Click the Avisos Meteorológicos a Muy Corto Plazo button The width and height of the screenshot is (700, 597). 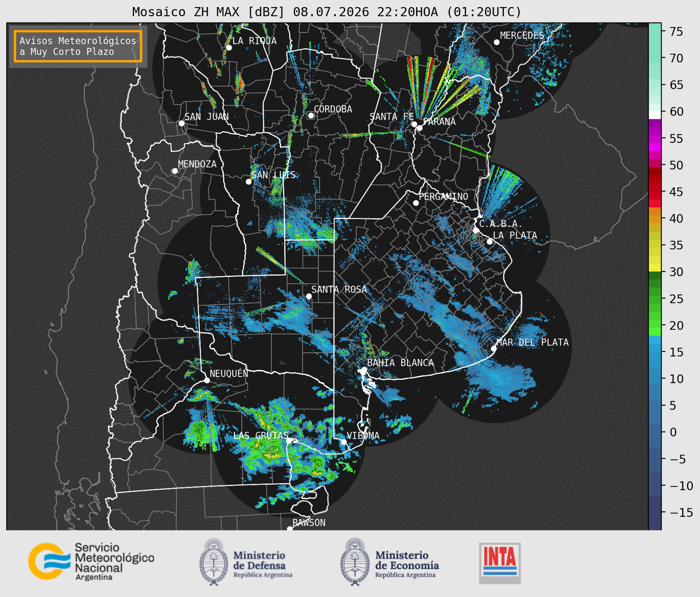[x=78, y=46]
